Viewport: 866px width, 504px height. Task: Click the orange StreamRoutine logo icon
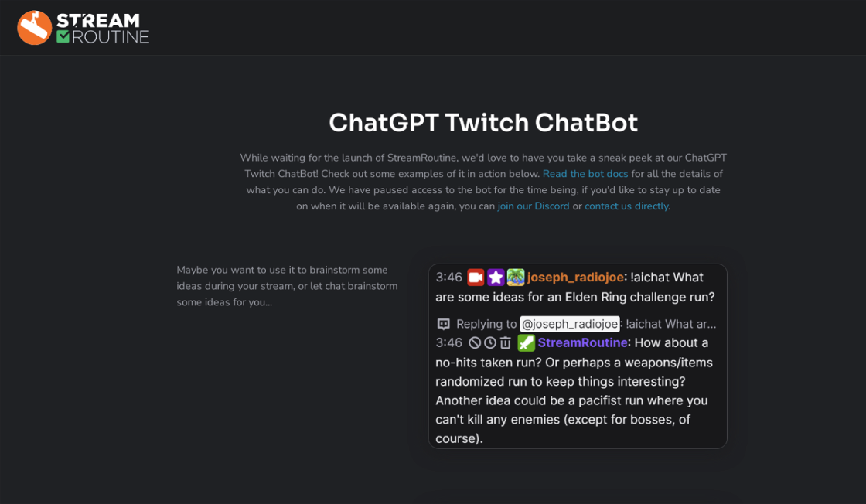click(x=35, y=28)
